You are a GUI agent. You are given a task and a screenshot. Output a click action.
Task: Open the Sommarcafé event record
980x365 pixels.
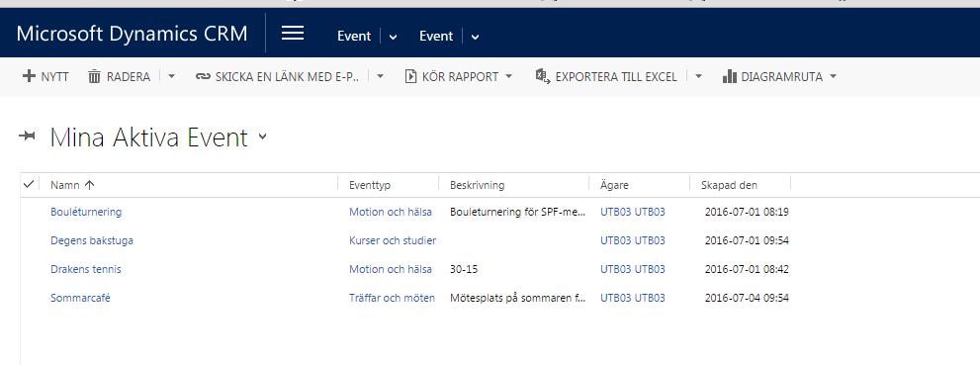[x=81, y=298]
